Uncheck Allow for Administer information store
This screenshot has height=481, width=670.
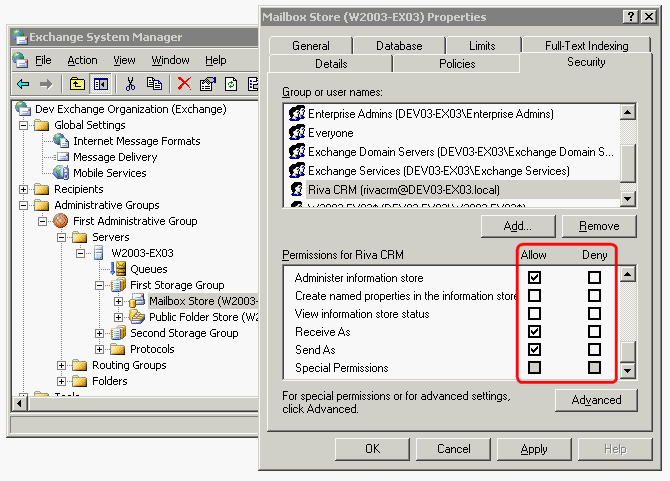(x=534, y=277)
